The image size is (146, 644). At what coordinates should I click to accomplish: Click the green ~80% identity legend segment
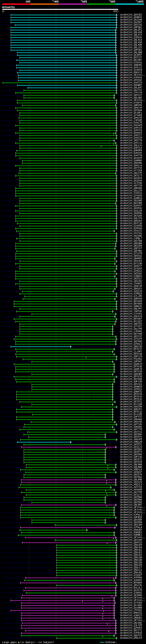(101, 4)
